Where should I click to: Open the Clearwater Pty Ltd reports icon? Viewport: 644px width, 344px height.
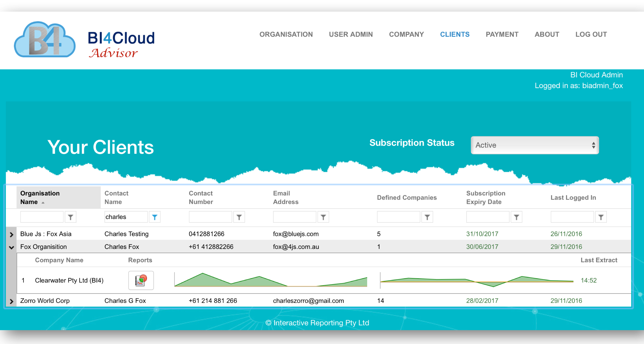point(141,280)
